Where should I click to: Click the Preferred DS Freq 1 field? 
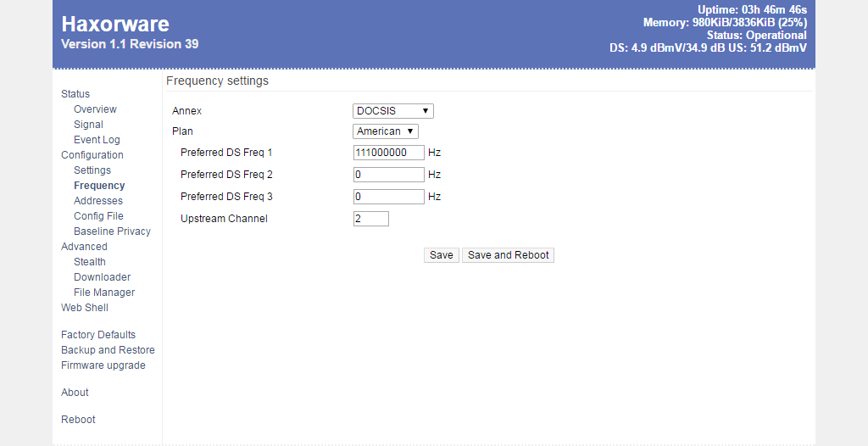pyautogui.click(x=388, y=153)
